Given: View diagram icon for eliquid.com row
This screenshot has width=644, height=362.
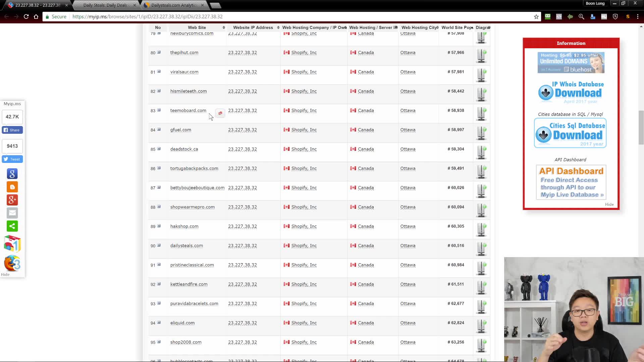Looking at the screenshot, I should click(x=481, y=326).
